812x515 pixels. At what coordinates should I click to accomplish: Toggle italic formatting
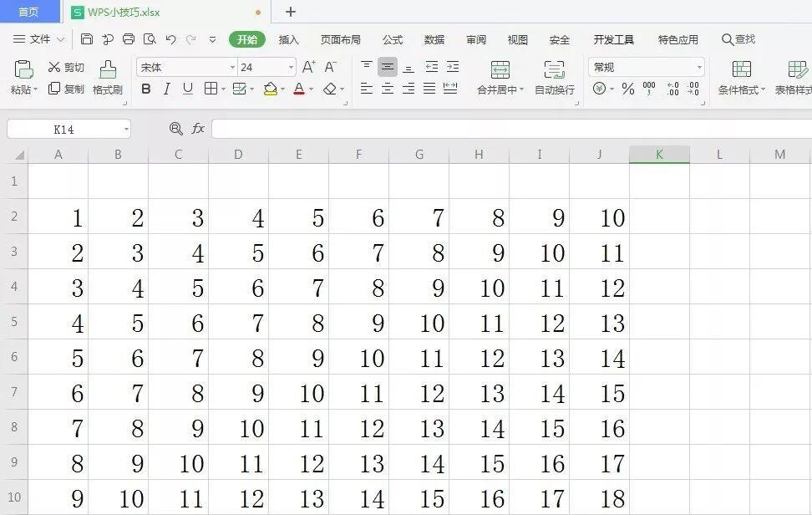tap(167, 89)
